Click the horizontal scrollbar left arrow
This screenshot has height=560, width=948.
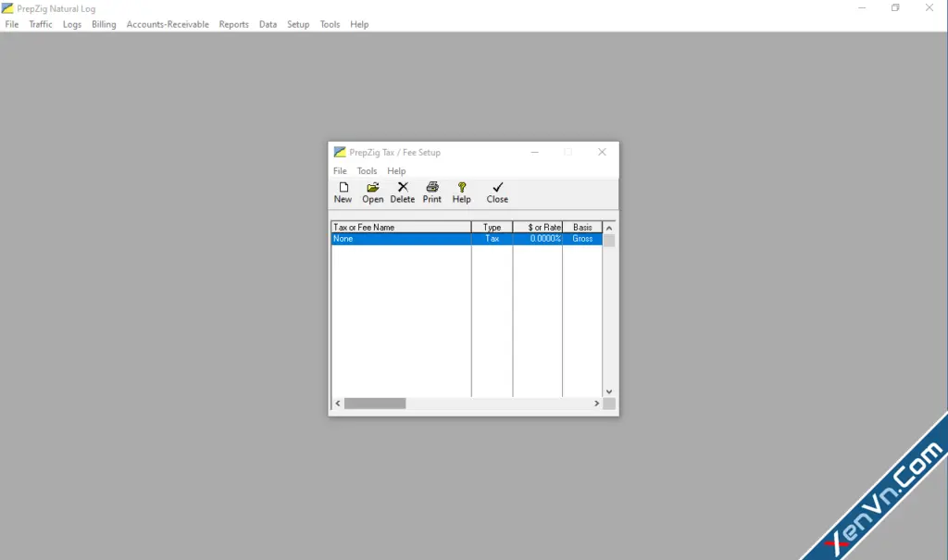[337, 404]
